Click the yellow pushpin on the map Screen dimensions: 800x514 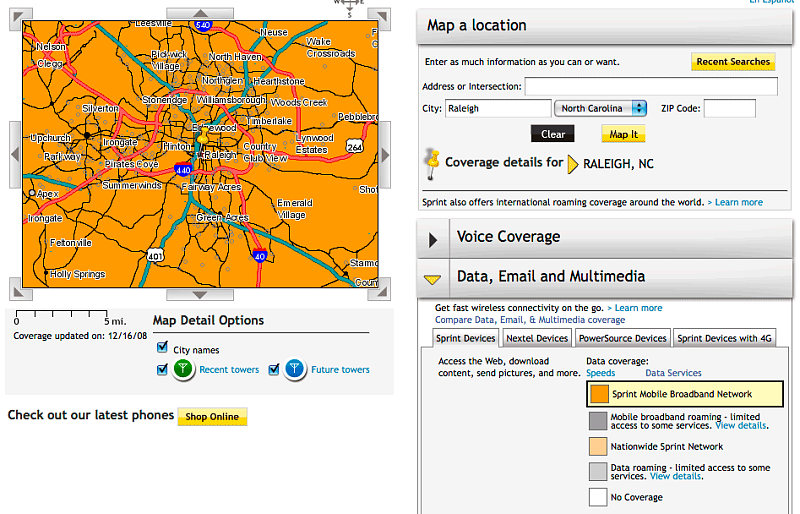point(203,138)
